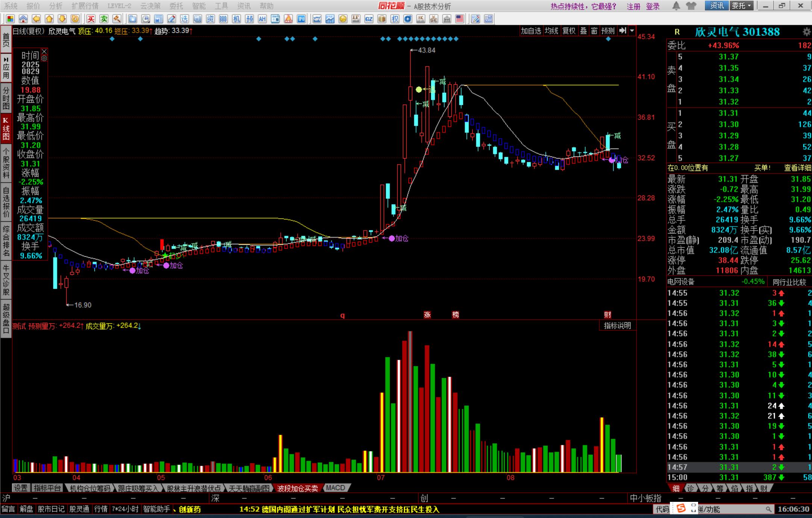
Task: Click the red 买 buy toolbar icon
Action: pos(91,19)
